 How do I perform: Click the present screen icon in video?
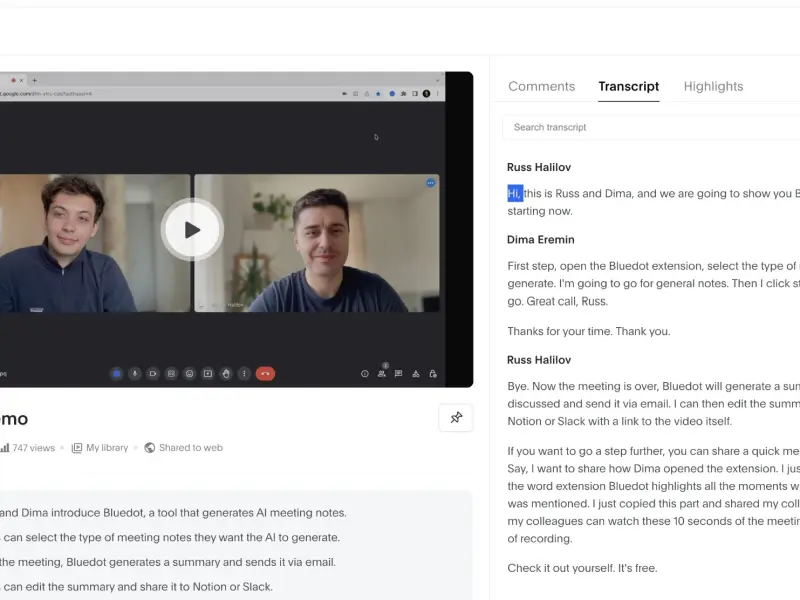[208, 374]
